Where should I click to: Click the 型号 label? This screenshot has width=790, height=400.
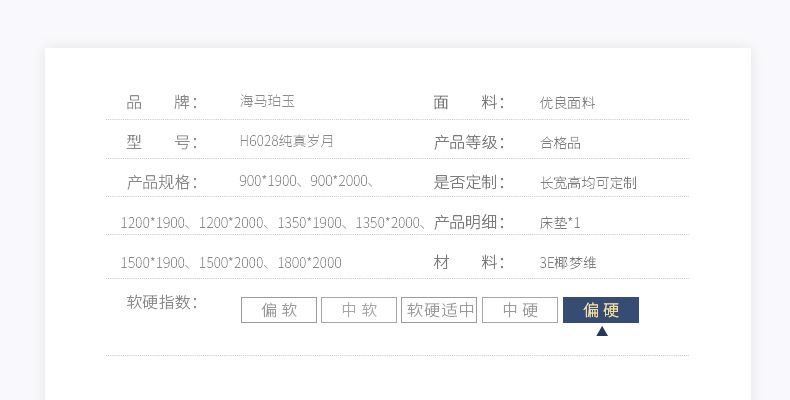(x=162, y=142)
